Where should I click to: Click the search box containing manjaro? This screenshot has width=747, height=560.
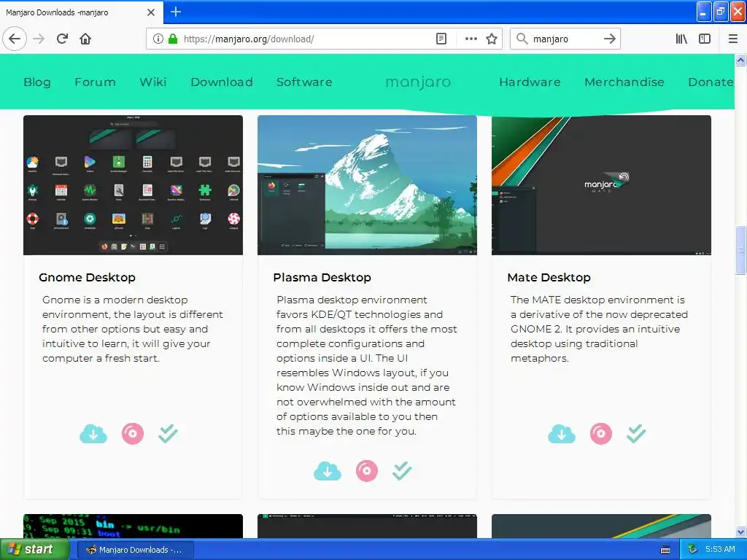coord(565,39)
